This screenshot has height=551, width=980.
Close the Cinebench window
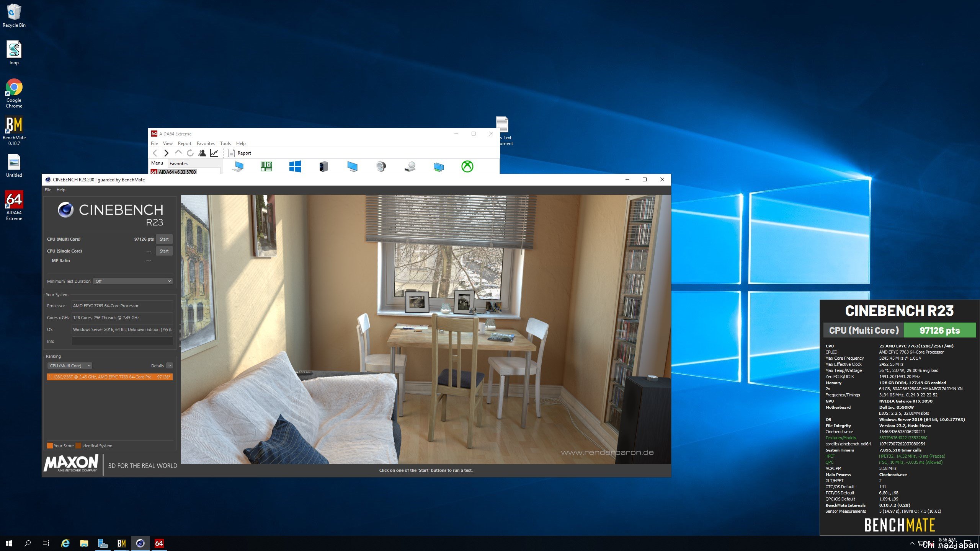pos(662,179)
